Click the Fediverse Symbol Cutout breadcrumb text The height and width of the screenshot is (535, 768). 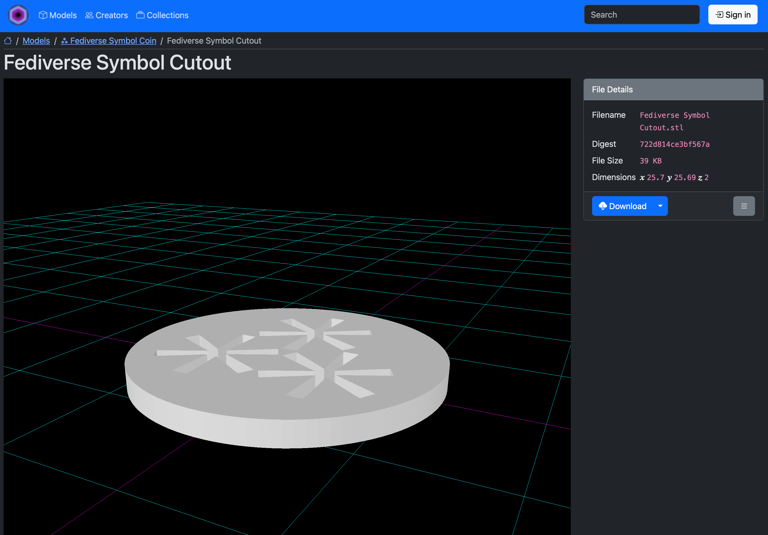tap(214, 41)
